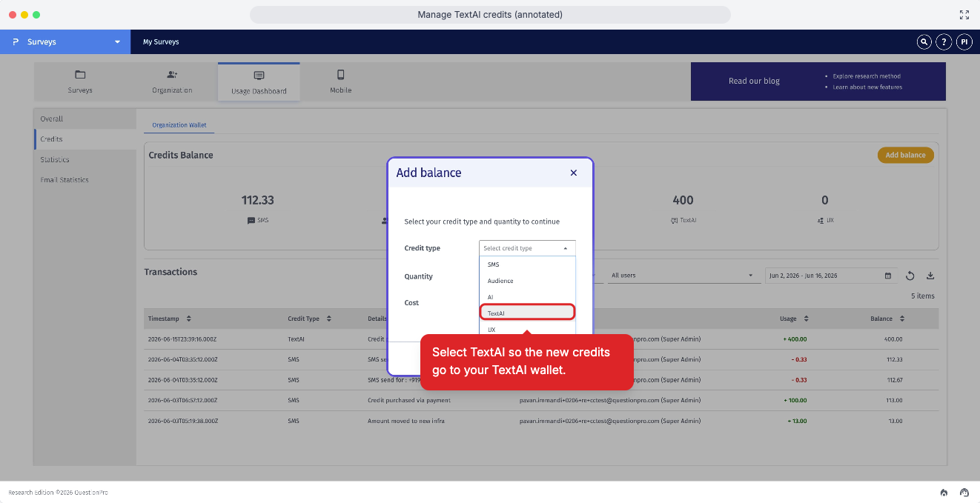The image size is (980, 503).
Task: Open the Surveys folder icon tab
Action: point(80,81)
